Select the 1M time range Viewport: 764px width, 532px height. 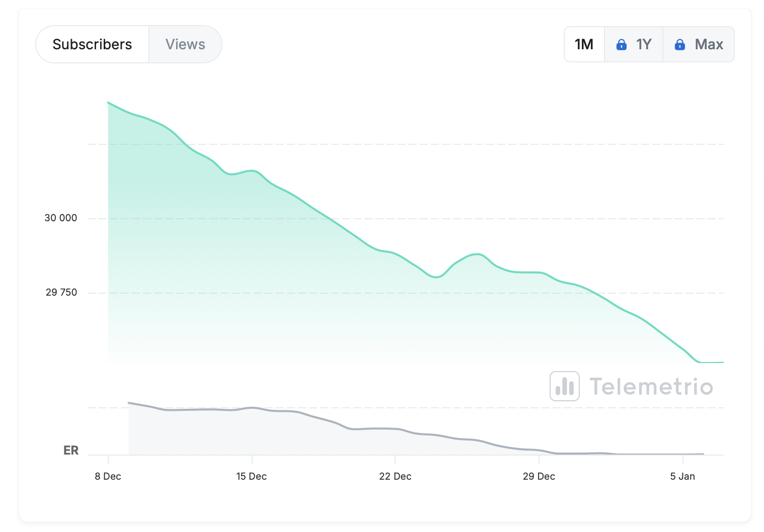click(584, 44)
